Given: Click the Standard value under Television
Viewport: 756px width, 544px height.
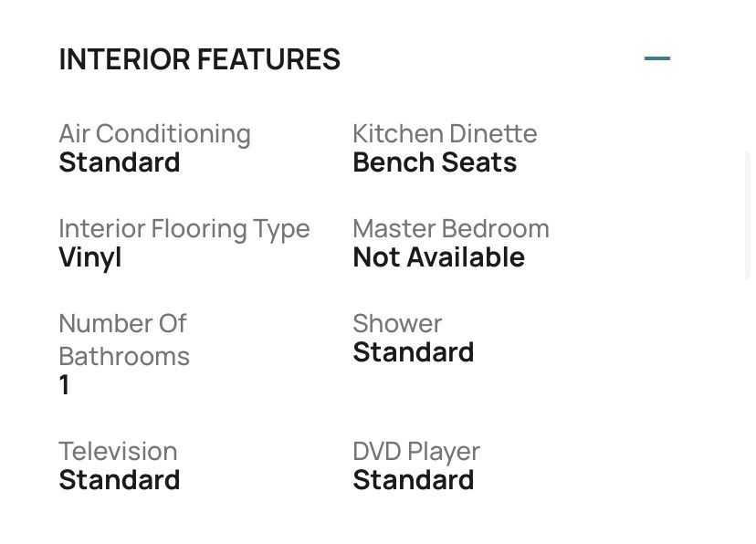Looking at the screenshot, I should coord(120,480).
